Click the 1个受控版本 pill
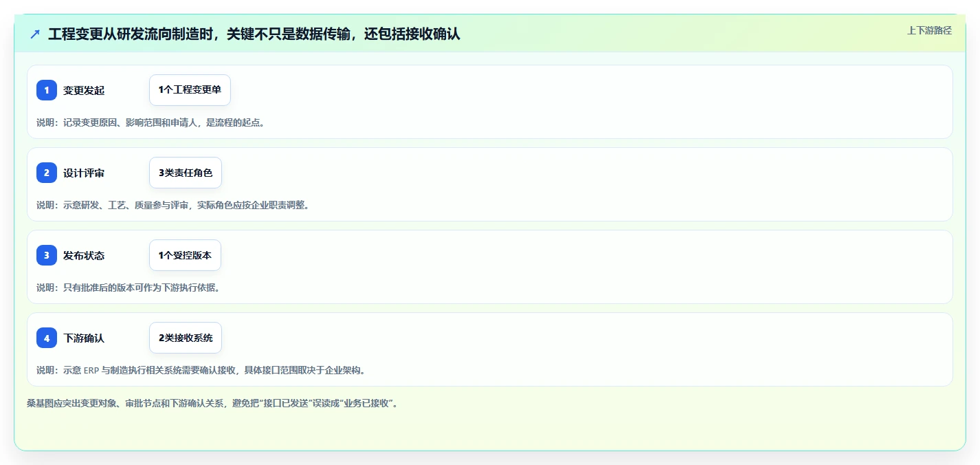Viewport: 980px width, 465px height. pyautogui.click(x=185, y=255)
